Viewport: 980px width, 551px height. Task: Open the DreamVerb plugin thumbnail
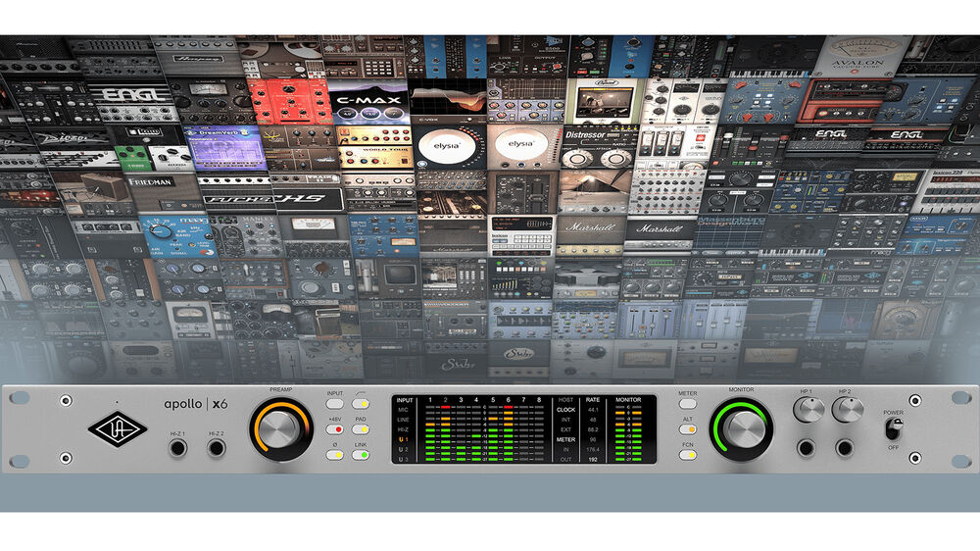click(224, 147)
